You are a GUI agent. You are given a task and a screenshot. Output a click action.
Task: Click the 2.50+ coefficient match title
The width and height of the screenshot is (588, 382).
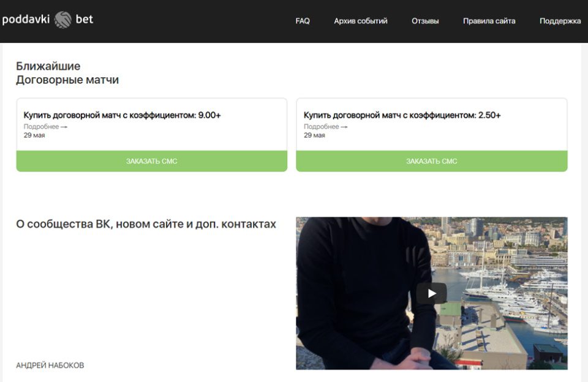coord(402,115)
